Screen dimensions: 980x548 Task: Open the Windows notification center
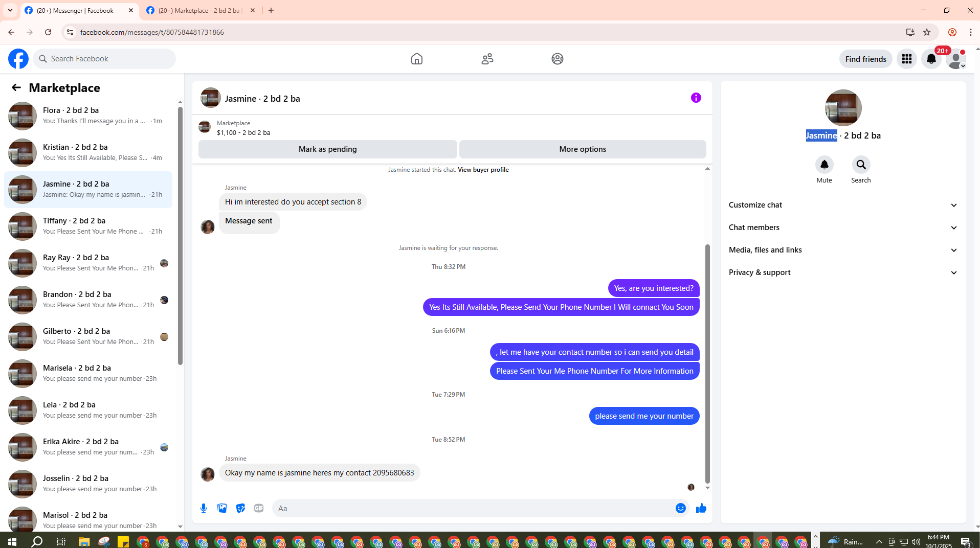point(966,541)
